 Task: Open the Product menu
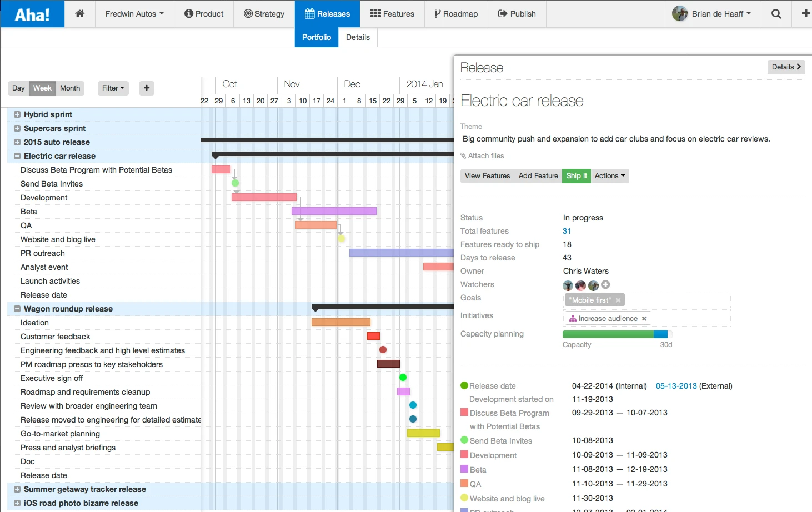(x=204, y=14)
